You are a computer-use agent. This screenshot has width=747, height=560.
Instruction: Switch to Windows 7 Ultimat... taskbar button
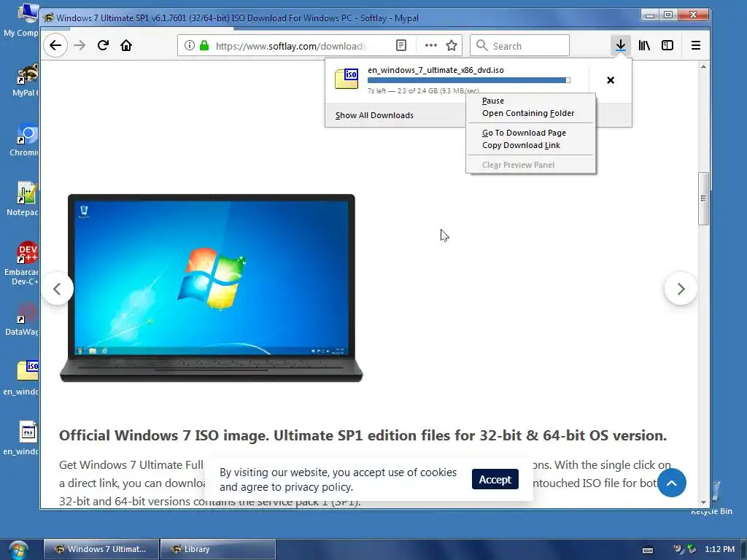[x=101, y=549]
